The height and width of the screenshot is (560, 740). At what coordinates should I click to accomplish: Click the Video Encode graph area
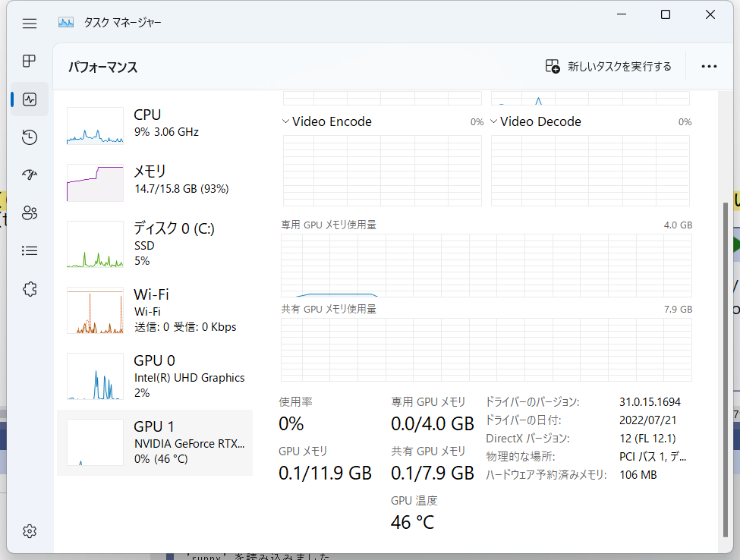(383, 171)
